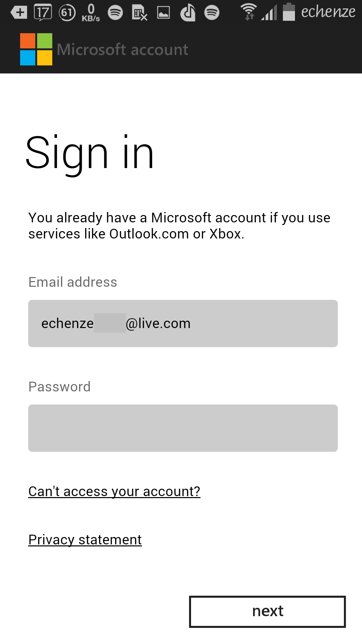Tap the plus arrow notification icon
This screenshot has height=644, width=362.
tap(19, 13)
